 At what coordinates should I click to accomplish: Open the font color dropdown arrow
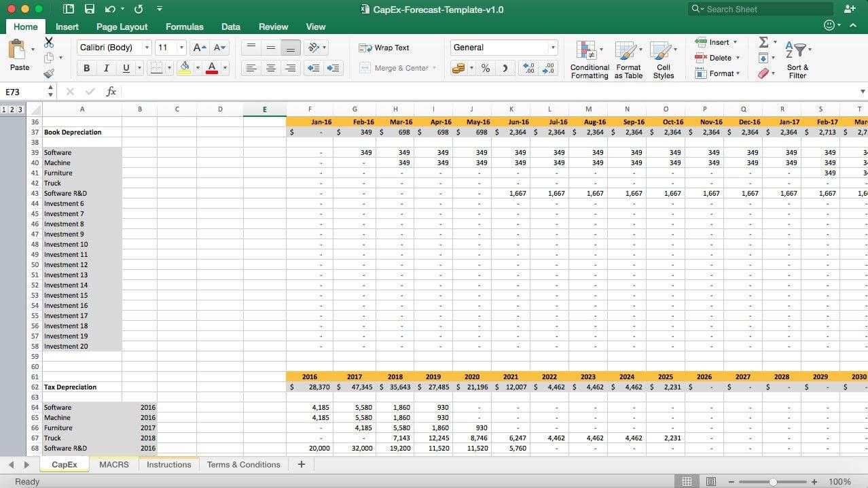point(224,68)
